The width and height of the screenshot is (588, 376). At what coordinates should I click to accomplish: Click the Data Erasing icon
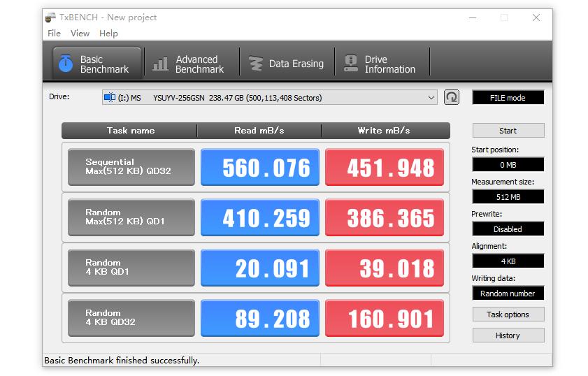pos(256,64)
